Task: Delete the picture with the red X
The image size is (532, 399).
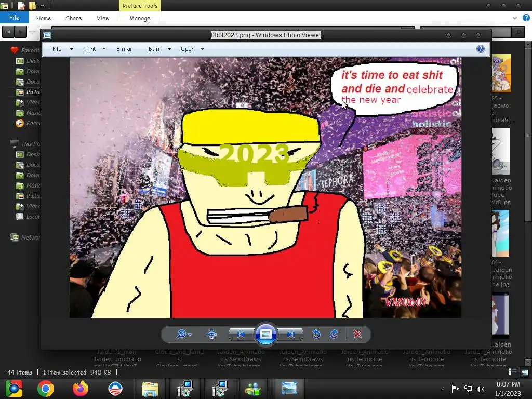Action: coord(357,334)
